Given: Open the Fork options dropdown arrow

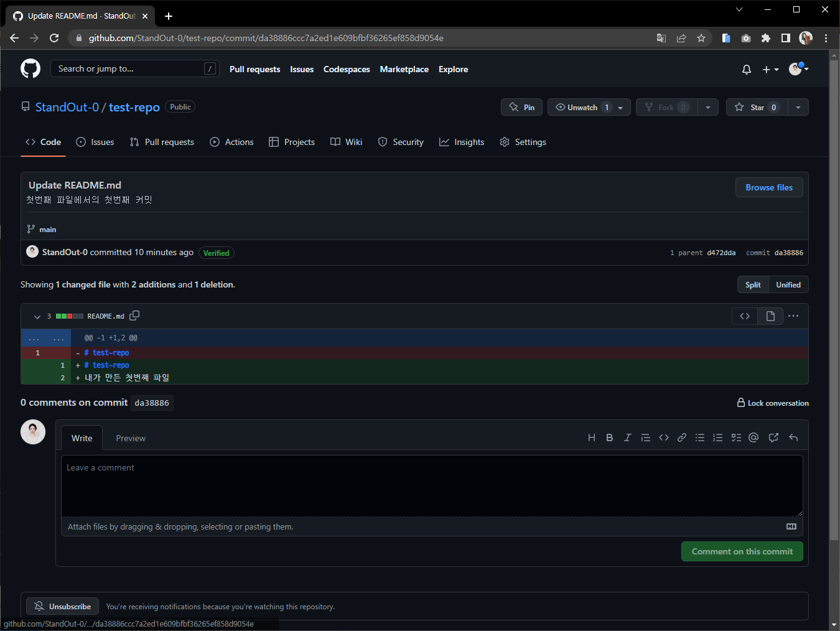Looking at the screenshot, I should pos(708,107).
